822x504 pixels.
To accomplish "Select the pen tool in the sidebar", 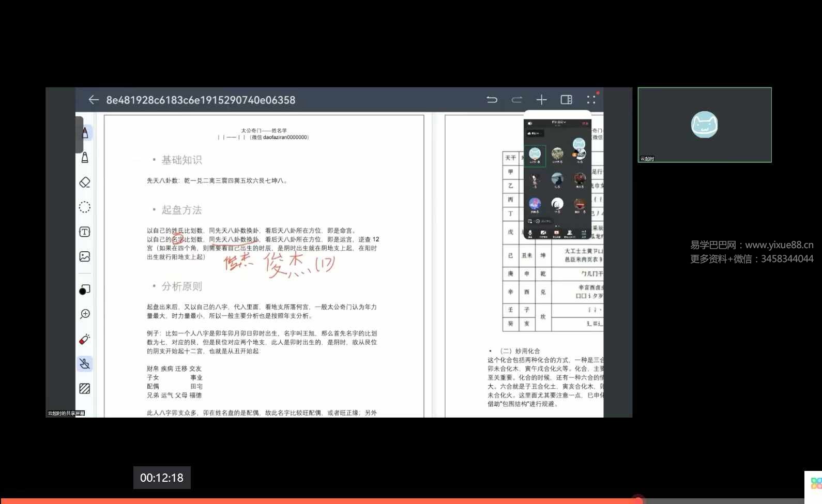I will (x=85, y=133).
